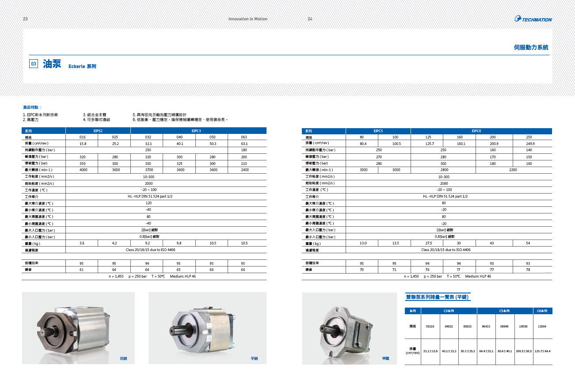Select displacement value 200.9
This screenshot has height=392, width=575.
tap(494, 144)
